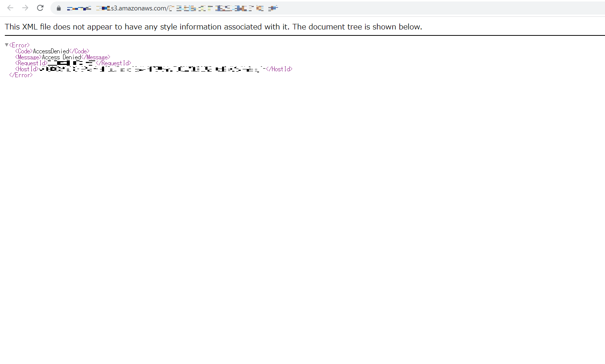Open site security info via padlock icon

point(58,8)
